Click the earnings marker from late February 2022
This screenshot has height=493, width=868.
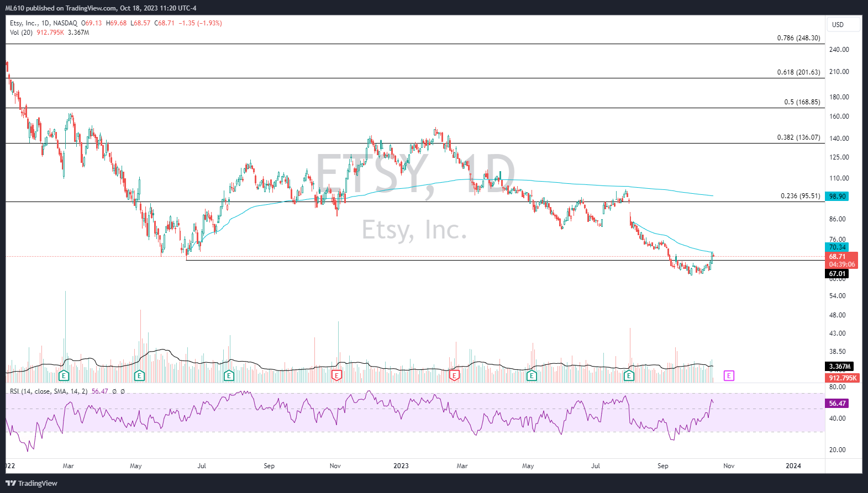pos(64,376)
